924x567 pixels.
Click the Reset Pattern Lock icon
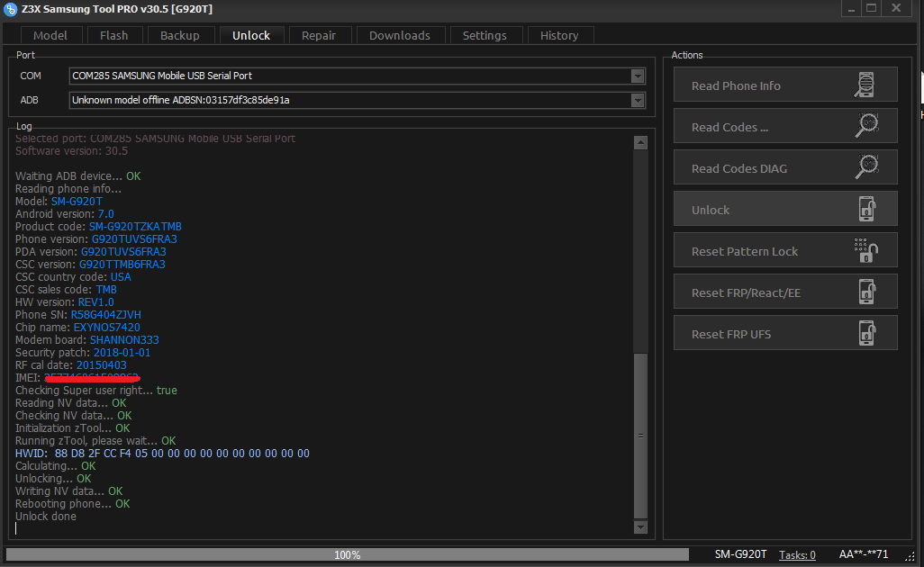(865, 250)
